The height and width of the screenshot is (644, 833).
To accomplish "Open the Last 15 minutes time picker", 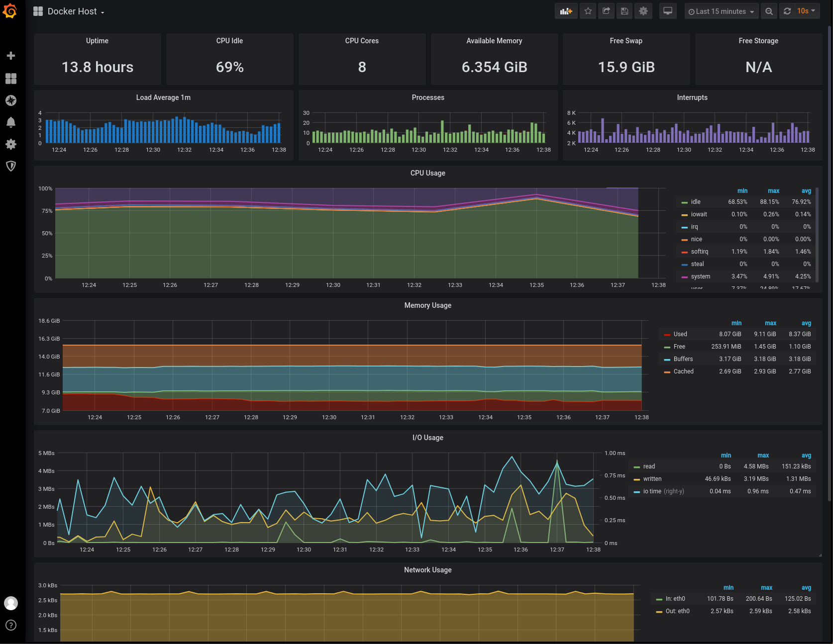I will click(721, 11).
